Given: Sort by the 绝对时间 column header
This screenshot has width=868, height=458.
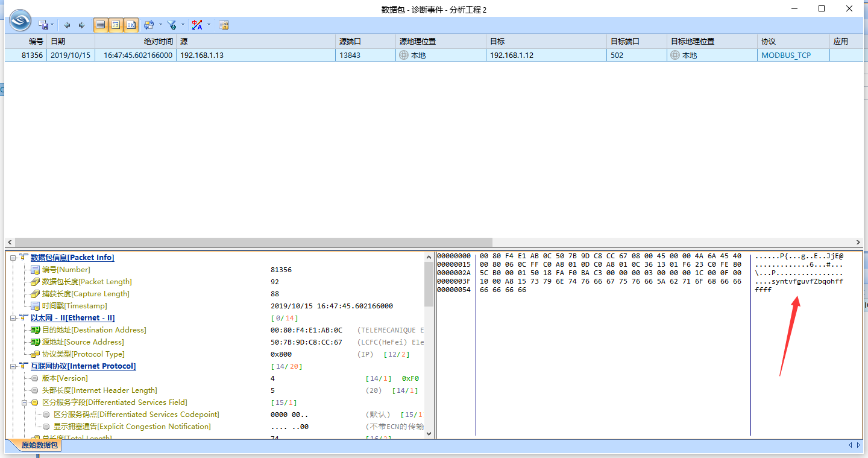Looking at the screenshot, I should pyautogui.click(x=136, y=42).
